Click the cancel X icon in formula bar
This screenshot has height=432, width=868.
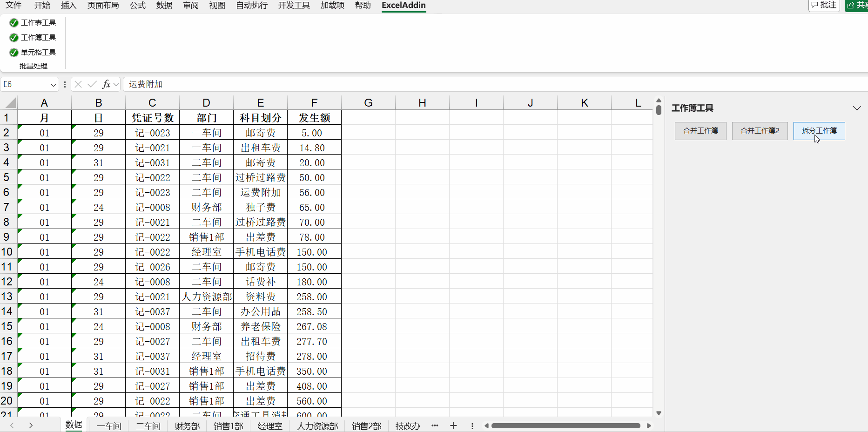tap(78, 84)
